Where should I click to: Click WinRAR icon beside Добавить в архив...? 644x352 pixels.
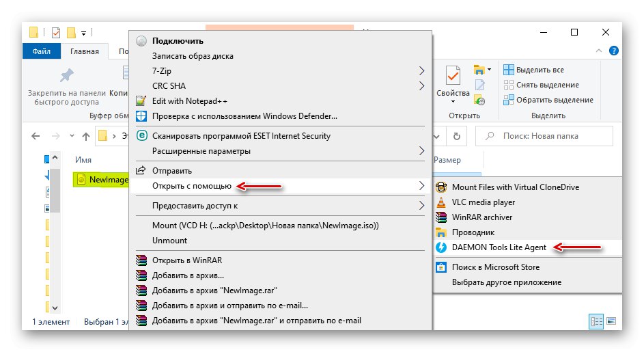pos(141,275)
